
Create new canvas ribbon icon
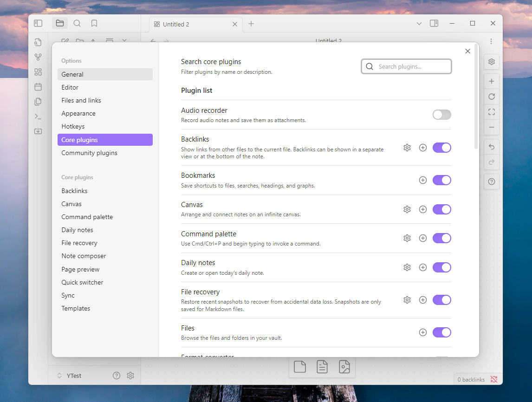click(38, 72)
